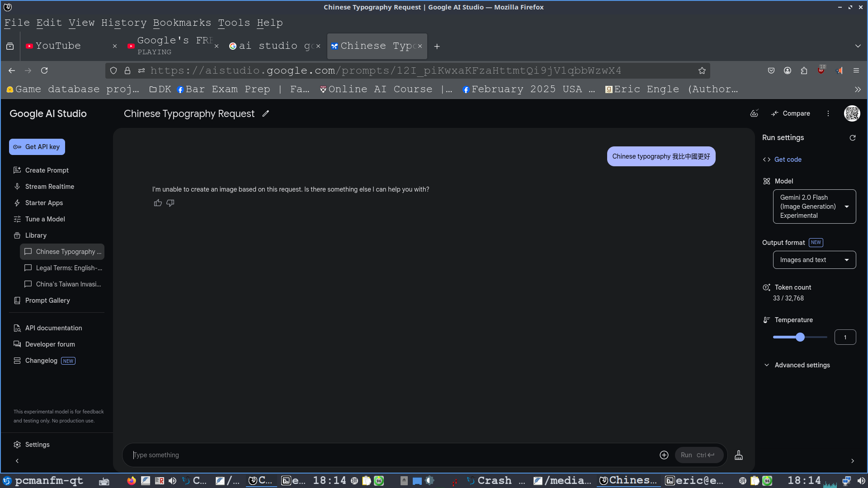
Task: Click the Type something input field
Action: coord(389,455)
